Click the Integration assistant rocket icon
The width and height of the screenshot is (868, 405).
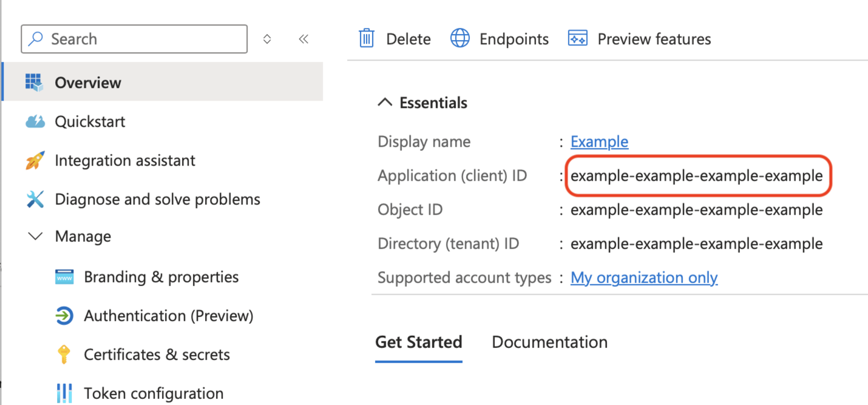35,160
